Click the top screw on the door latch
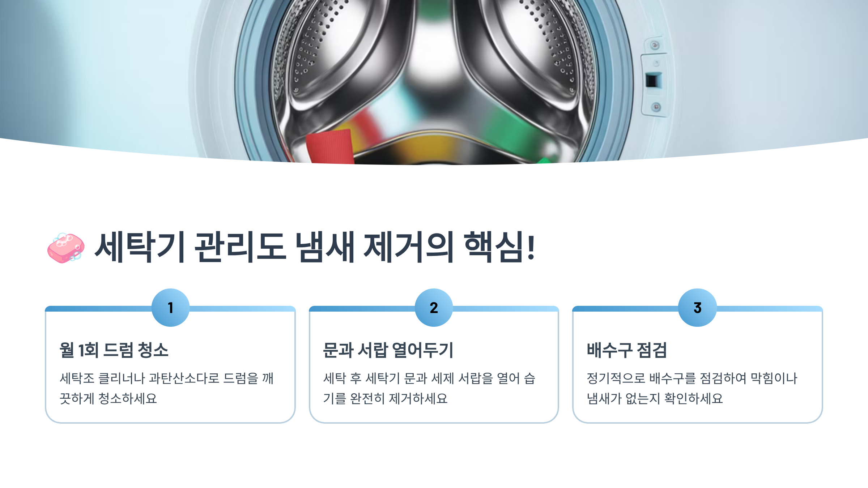 coord(655,45)
